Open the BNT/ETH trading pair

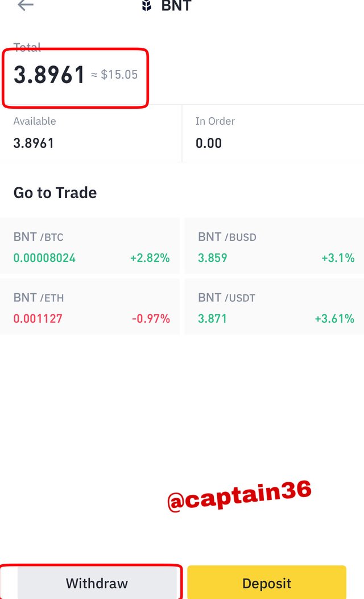[x=90, y=306]
